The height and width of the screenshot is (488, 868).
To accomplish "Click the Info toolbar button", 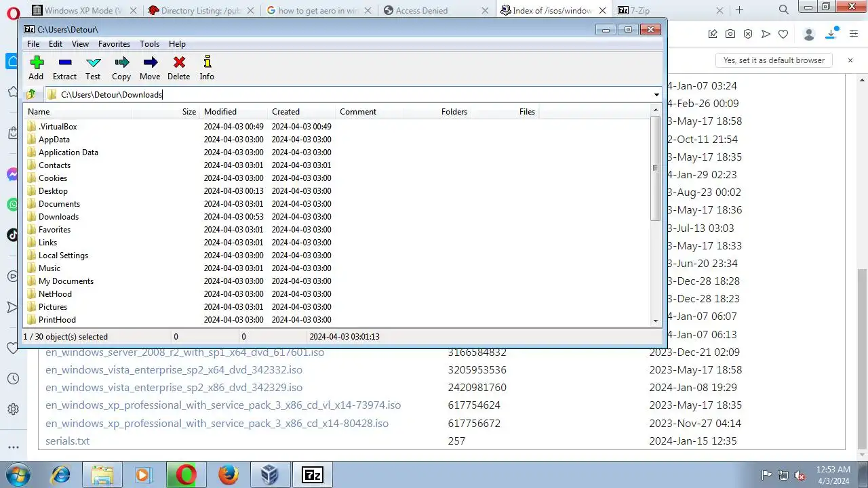I will [207, 68].
